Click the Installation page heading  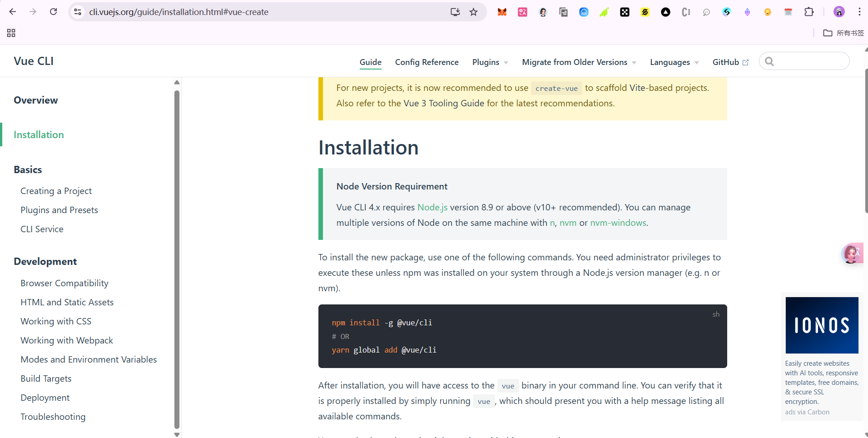[368, 148]
